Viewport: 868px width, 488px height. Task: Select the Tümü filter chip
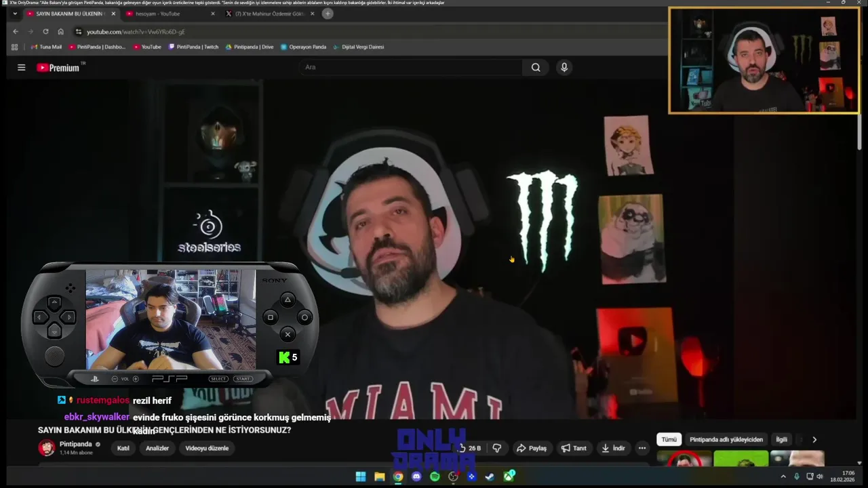coord(669,439)
